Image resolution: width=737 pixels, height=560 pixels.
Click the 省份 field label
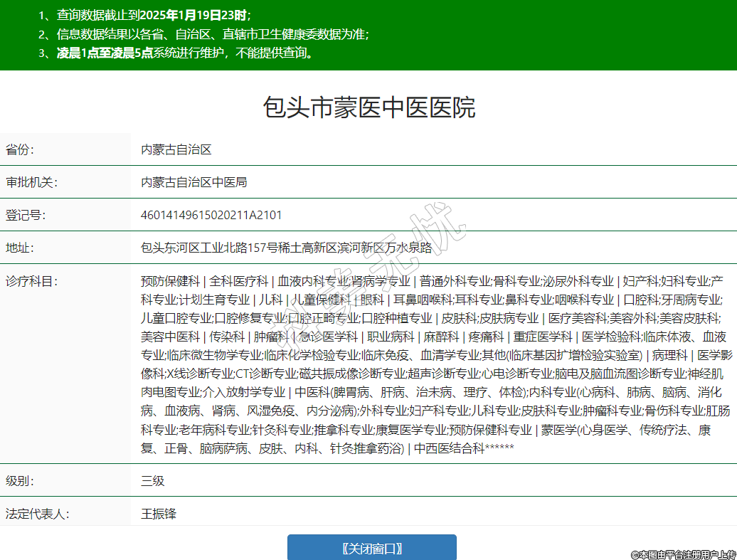tap(20, 149)
